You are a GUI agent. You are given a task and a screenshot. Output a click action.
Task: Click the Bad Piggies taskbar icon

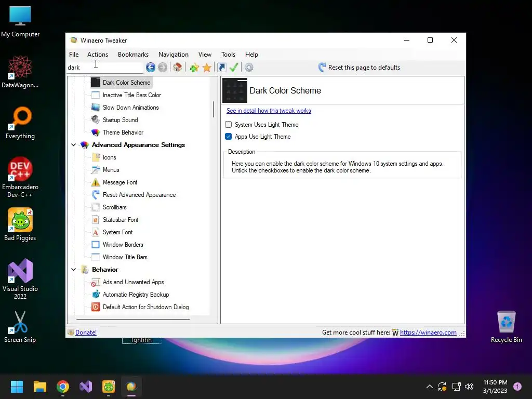(x=109, y=387)
